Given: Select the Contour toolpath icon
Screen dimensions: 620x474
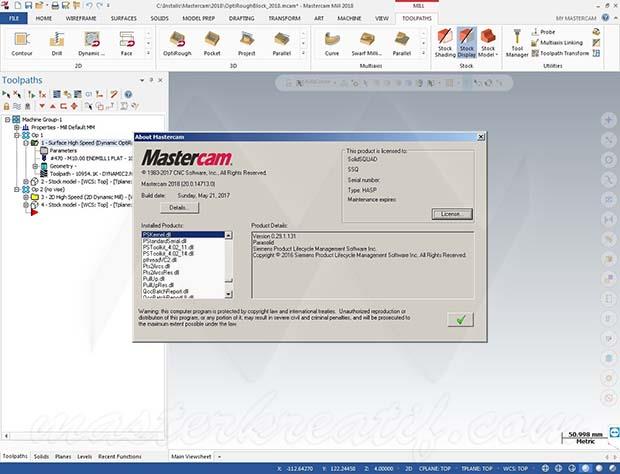Looking at the screenshot, I should pyautogui.click(x=22, y=44).
